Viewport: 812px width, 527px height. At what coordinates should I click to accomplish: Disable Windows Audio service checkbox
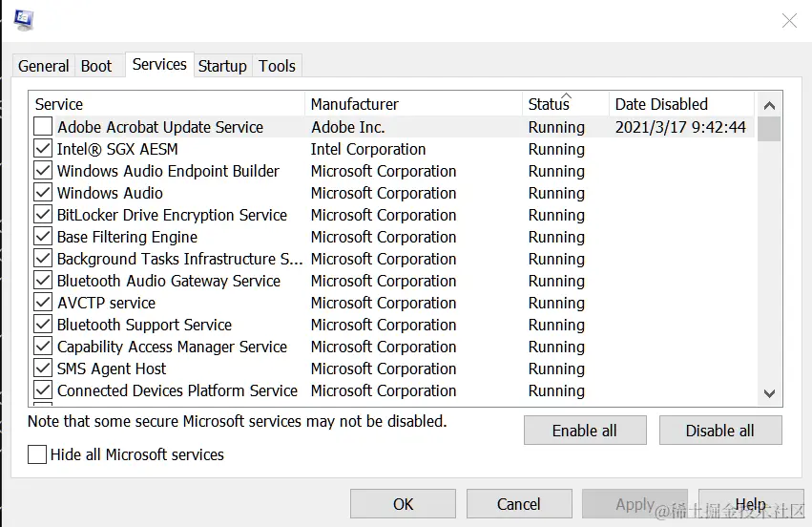[x=43, y=193]
